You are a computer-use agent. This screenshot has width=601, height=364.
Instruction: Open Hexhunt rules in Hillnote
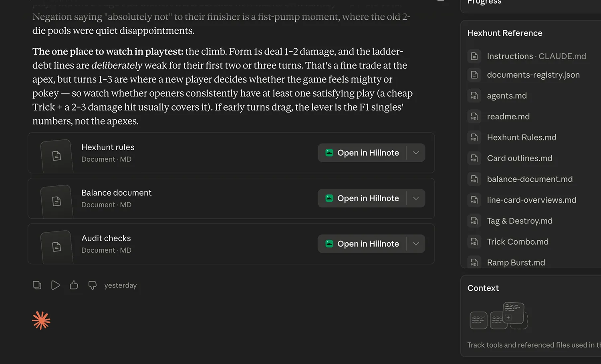coord(362,153)
